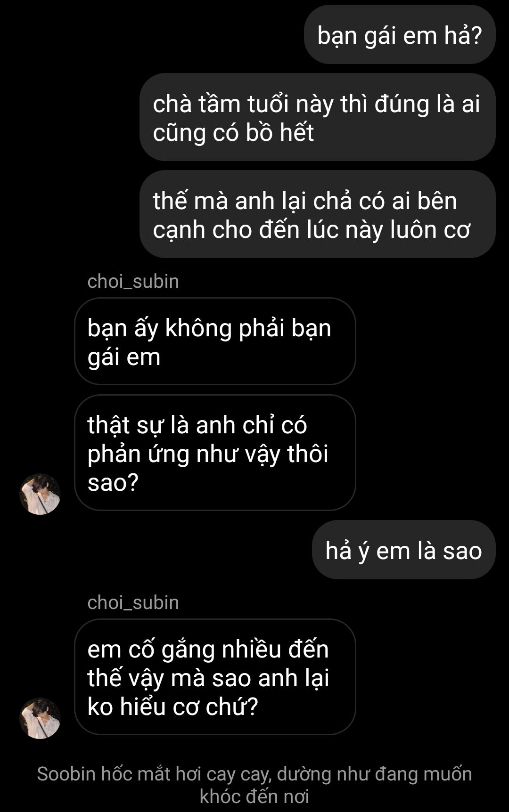
Task: Tap 'khóc đến nơi' caption line at bottom
Action: click(254, 796)
